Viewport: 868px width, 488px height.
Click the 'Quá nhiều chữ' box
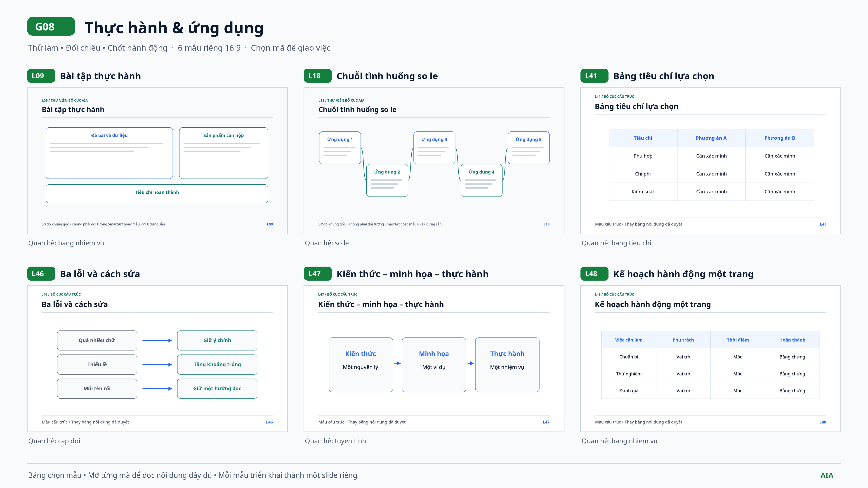pyautogui.click(x=97, y=340)
